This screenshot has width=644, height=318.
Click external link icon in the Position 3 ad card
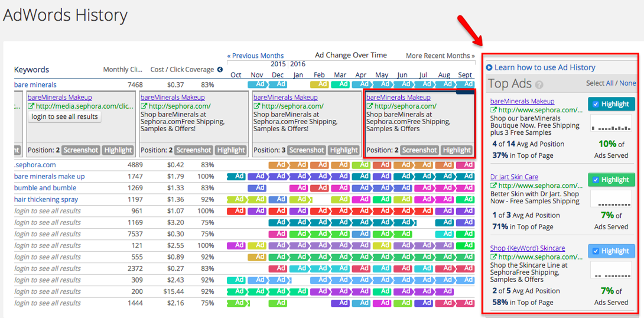pos(256,106)
